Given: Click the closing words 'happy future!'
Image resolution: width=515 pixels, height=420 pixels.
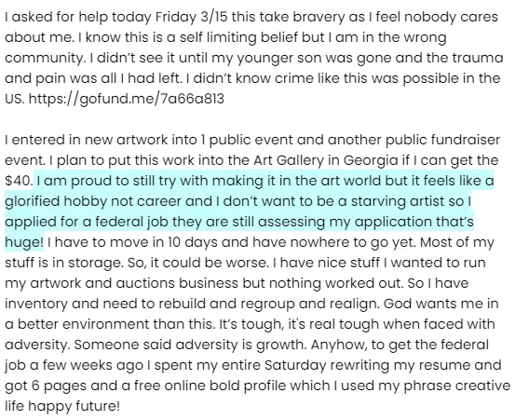Looking at the screenshot, I should click(x=75, y=407).
